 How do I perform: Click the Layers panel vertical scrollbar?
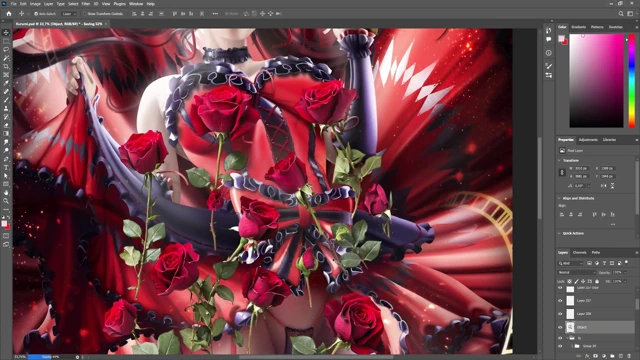pos(637,304)
